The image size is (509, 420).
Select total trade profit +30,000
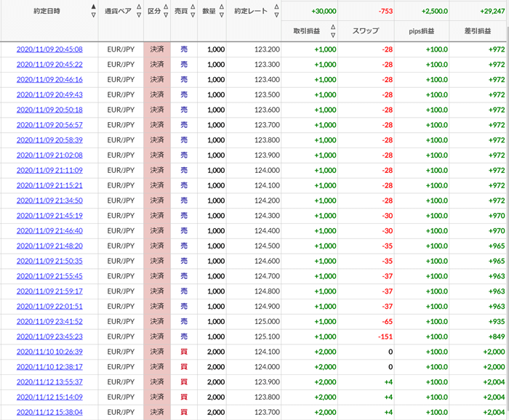[x=324, y=12]
